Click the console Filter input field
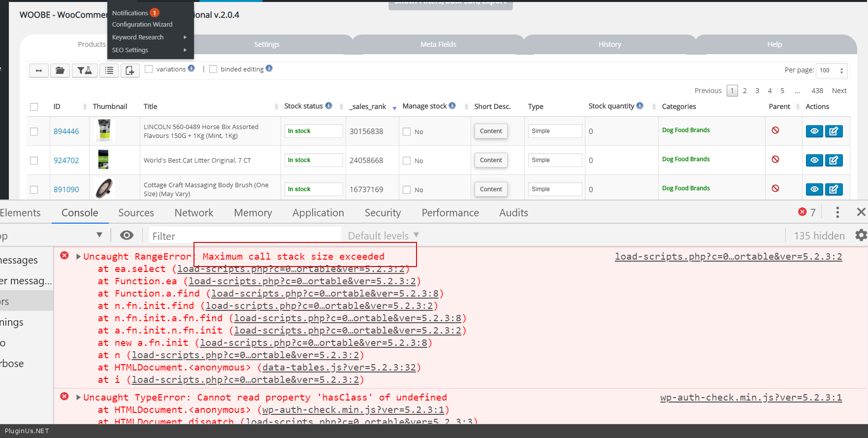This screenshot has height=438, width=868. 245,236
